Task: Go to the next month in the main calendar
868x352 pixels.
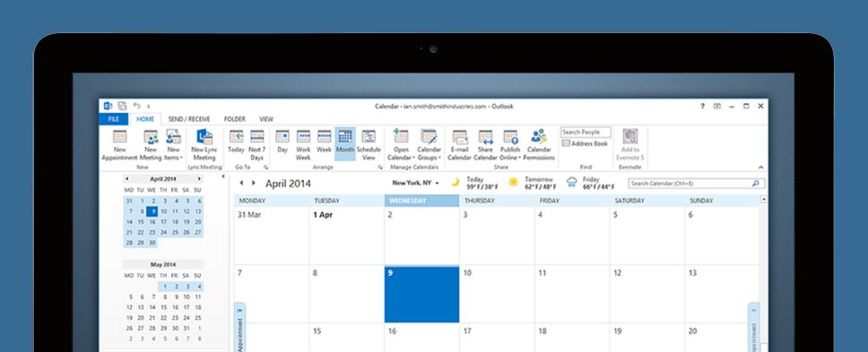Action: (254, 183)
